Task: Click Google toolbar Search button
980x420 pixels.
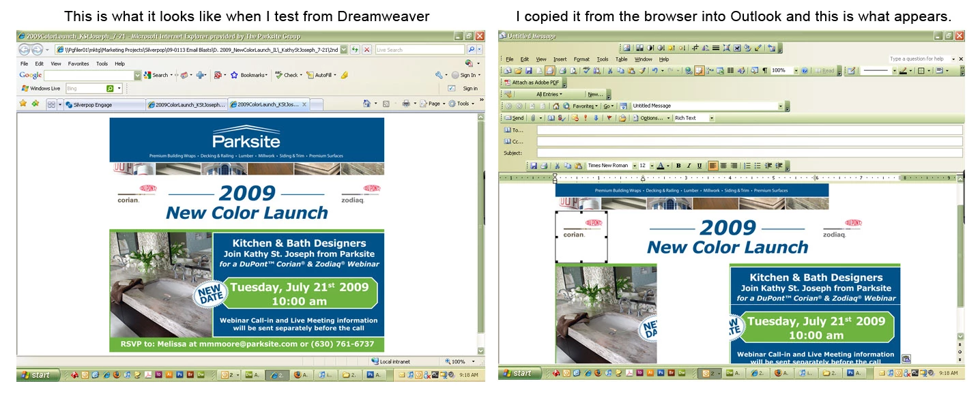Action: (160, 75)
